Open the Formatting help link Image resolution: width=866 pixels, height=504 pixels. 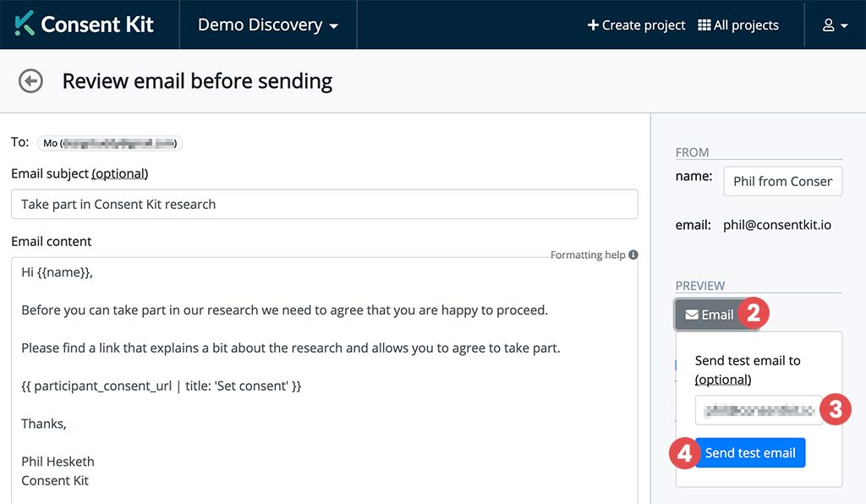point(588,255)
